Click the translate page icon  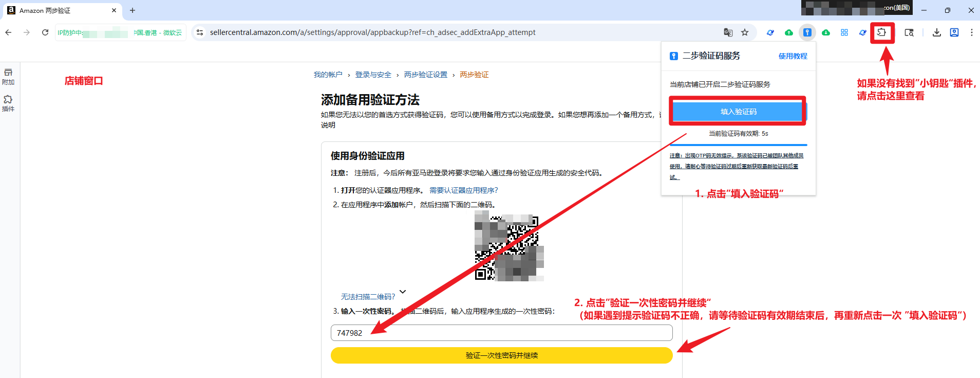[x=728, y=32]
